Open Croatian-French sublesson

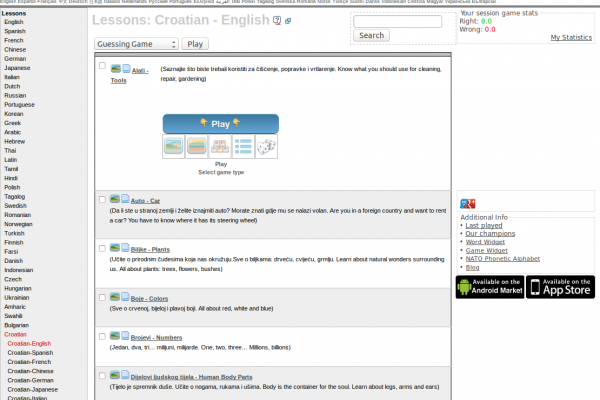coord(29,362)
